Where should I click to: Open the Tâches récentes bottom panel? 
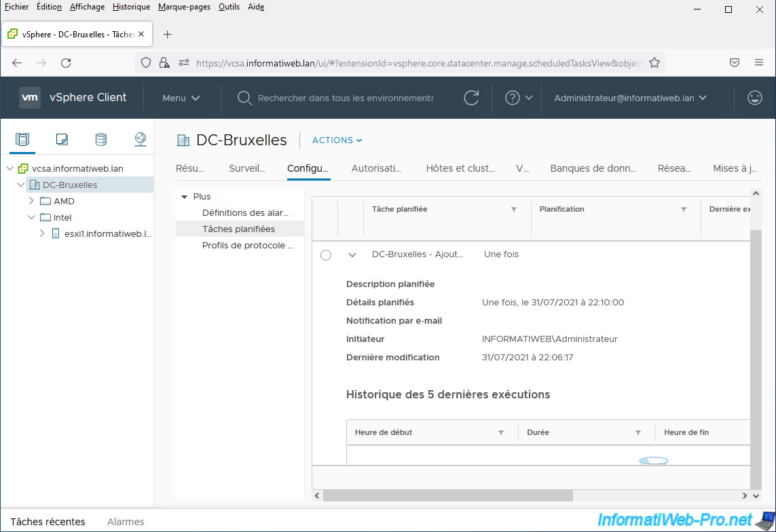point(48,522)
